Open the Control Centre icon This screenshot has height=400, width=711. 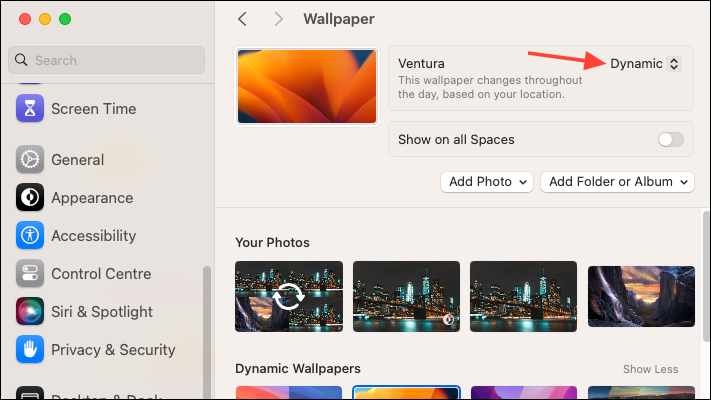tap(30, 273)
